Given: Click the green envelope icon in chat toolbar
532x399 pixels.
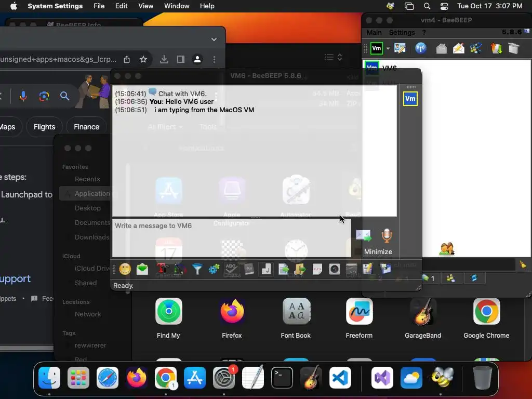Looking at the screenshot, I should (142, 269).
